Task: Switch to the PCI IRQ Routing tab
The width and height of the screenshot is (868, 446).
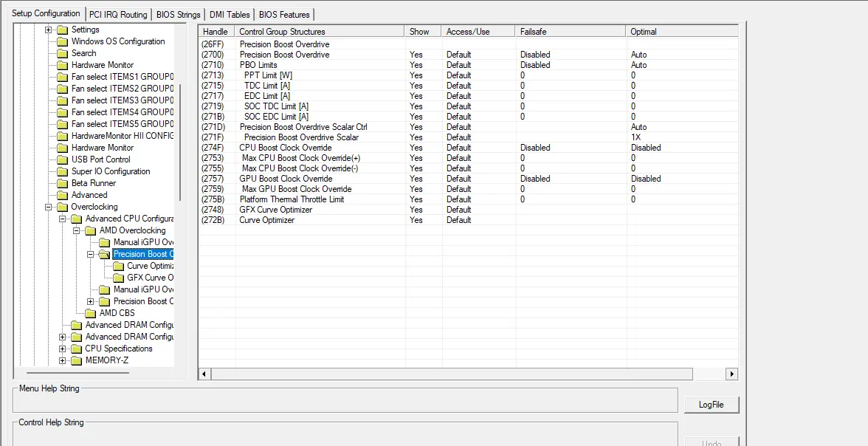Action: tap(118, 15)
